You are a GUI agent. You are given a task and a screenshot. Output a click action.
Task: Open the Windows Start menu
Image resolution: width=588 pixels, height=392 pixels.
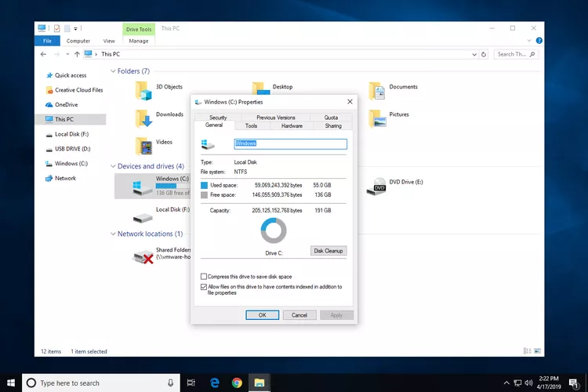tap(11, 383)
